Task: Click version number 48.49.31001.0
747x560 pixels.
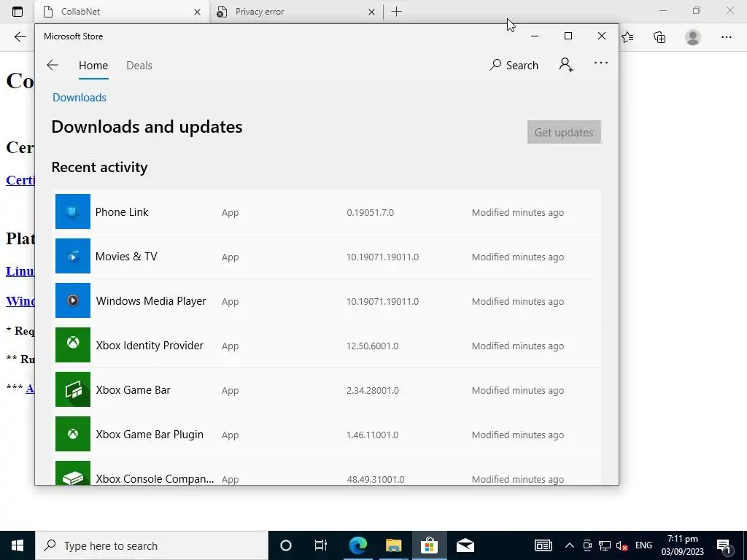Action: [x=376, y=479]
